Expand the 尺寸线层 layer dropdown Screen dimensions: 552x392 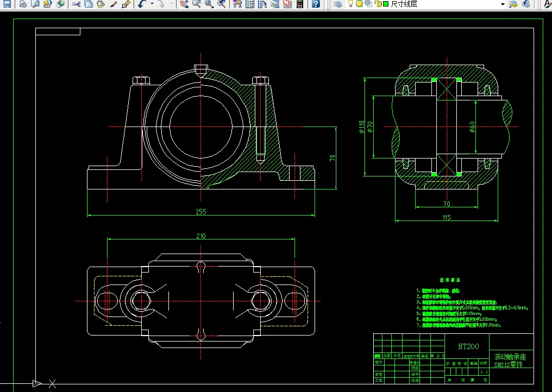pyautogui.click(x=502, y=4)
